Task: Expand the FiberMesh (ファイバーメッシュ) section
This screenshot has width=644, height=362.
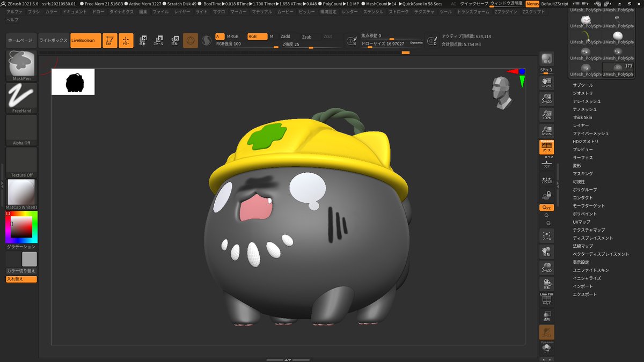Action: [590, 134]
